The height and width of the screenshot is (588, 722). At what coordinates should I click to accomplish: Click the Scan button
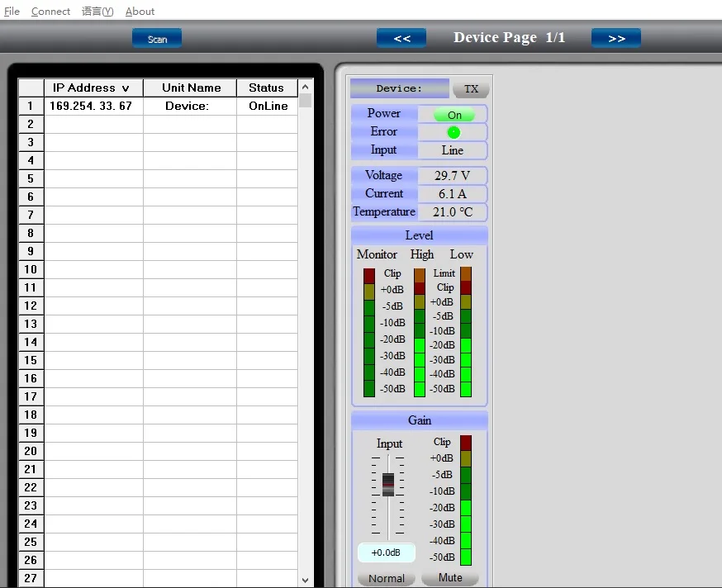(157, 39)
